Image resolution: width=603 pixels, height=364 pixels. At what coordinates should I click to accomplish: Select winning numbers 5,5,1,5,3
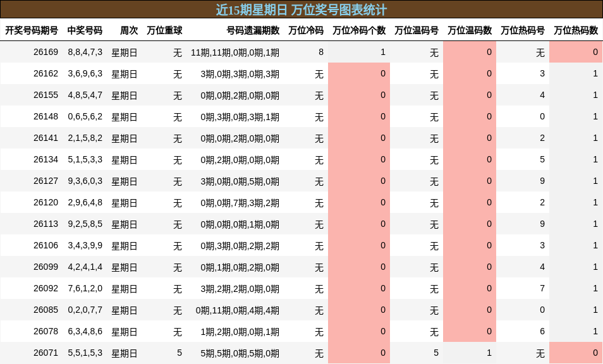(x=85, y=354)
